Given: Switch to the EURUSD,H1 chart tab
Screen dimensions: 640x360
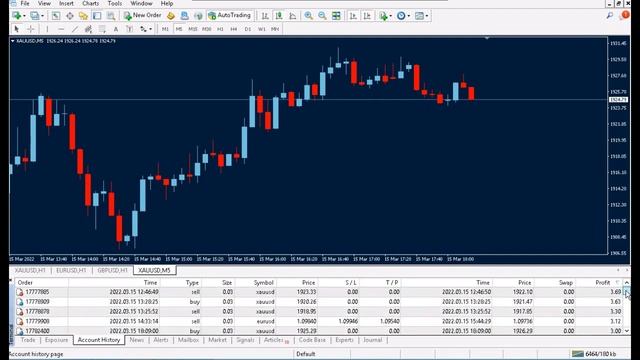Looking at the screenshot, I should point(71,270).
